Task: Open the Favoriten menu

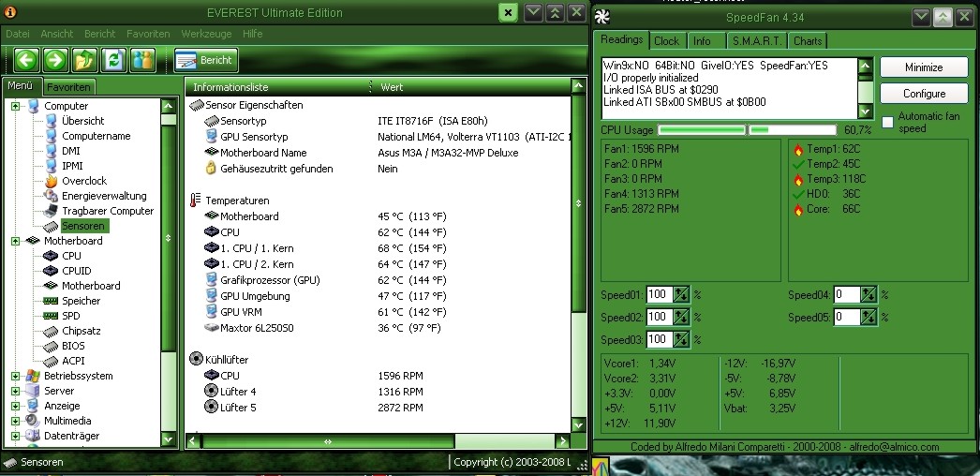Action: click(x=148, y=34)
